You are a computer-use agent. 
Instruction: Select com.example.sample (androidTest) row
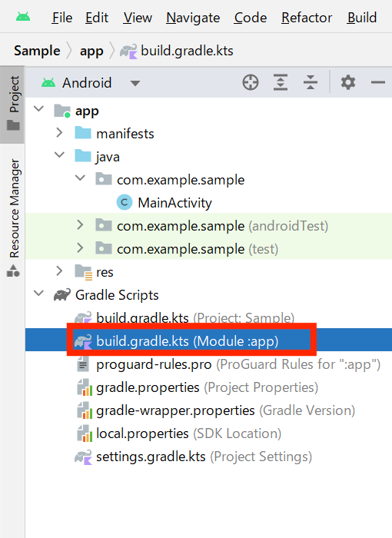(x=209, y=224)
